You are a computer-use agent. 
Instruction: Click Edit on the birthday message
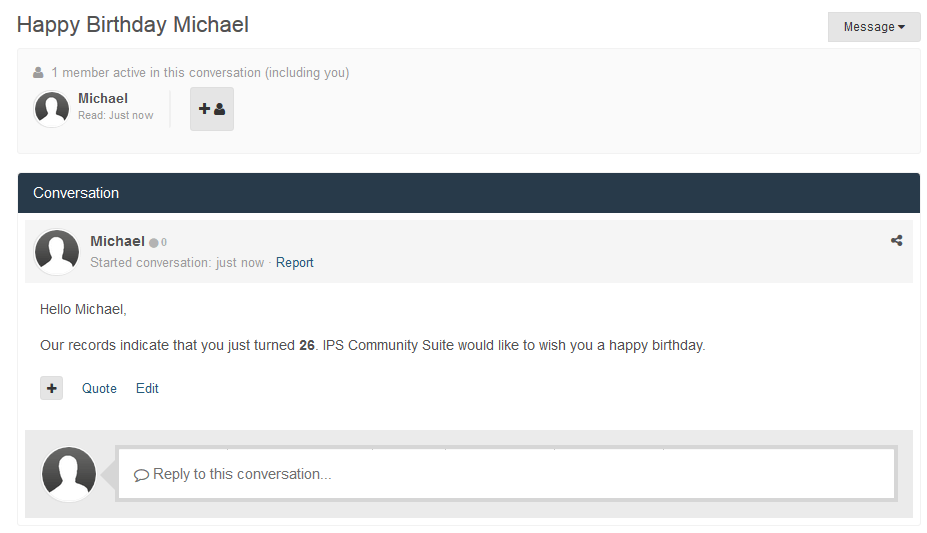[x=147, y=388]
